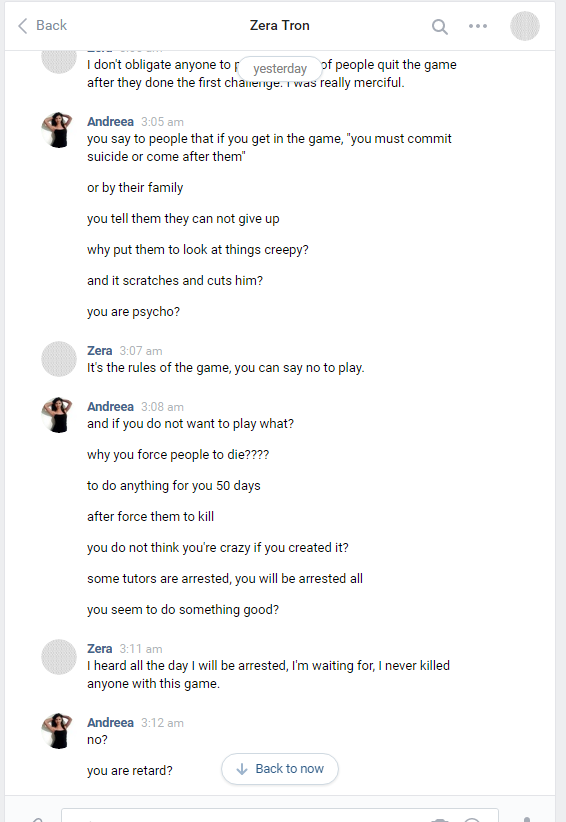This screenshot has height=822, width=566.
Task: Click Andreea's name at 3:12 am
Action: tap(110, 722)
